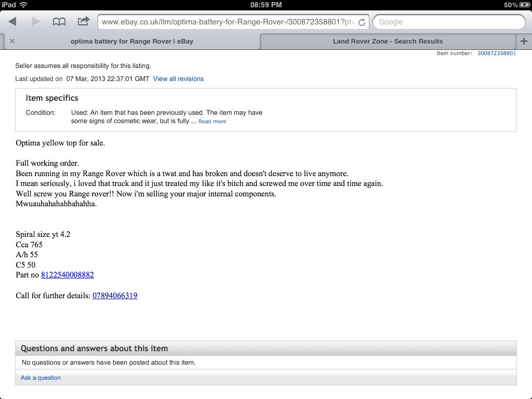The height and width of the screenshot is (399, 532).
Task: Expand the condition with Read more
Action: pyautogui.click(x=212, y=122)
